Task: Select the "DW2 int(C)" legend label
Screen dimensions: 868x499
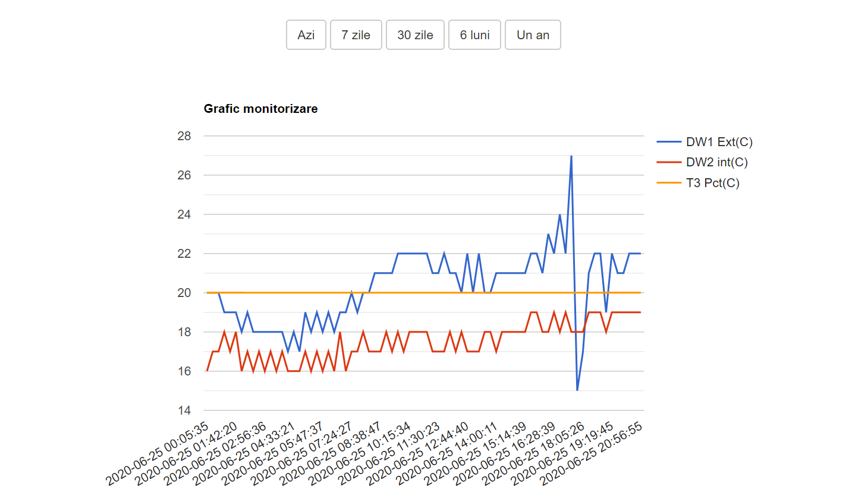Action: point(716,162)
